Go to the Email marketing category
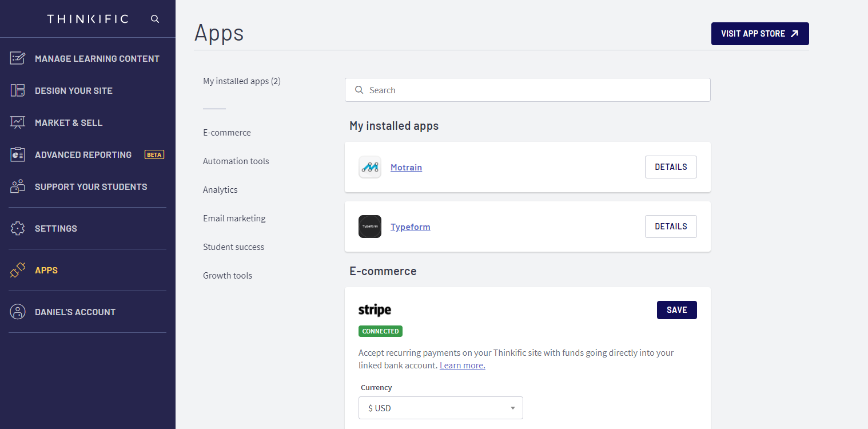The image size is (868, 429). point(234,219)
